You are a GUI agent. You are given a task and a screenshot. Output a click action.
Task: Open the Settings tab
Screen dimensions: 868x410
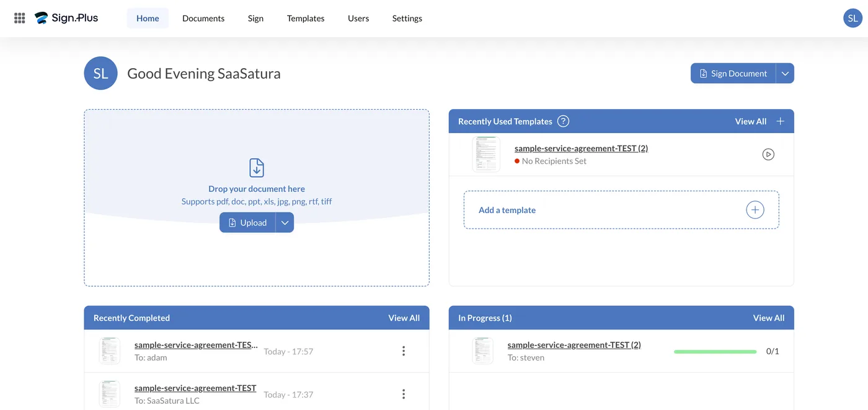(407, 18)
